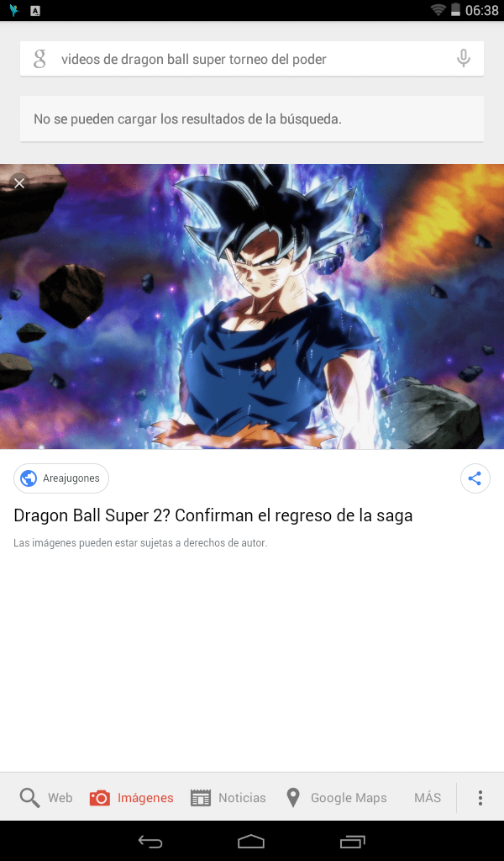Viewport: 504px width, 861px height.
Task: Tap the search results loading error message
Action: pyautogui.click(x=252, y=119)
